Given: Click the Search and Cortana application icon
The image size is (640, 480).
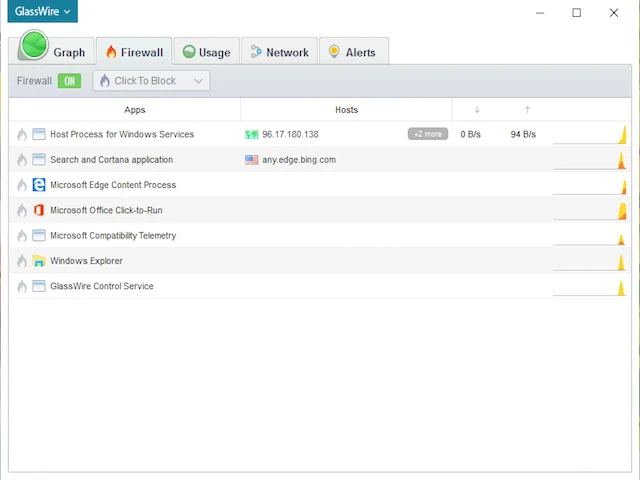Looking at the screenshot, I should point(39,160).
